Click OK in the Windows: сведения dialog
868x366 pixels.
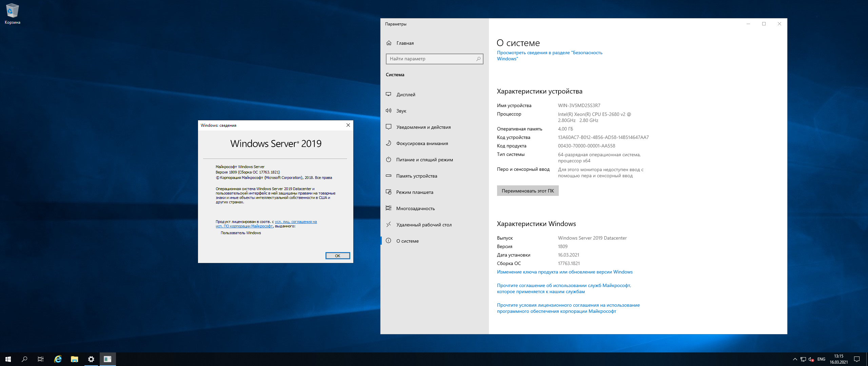point(337,256)
